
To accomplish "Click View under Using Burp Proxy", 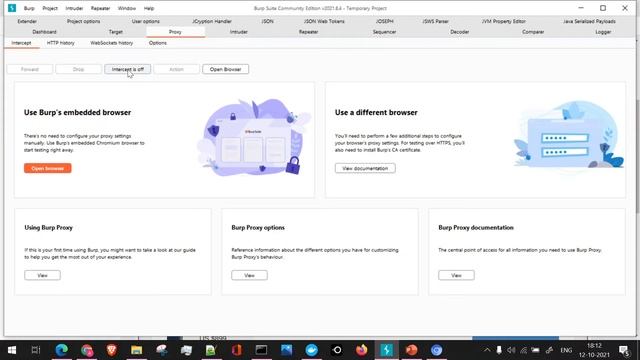I will (x=42, y=275).
